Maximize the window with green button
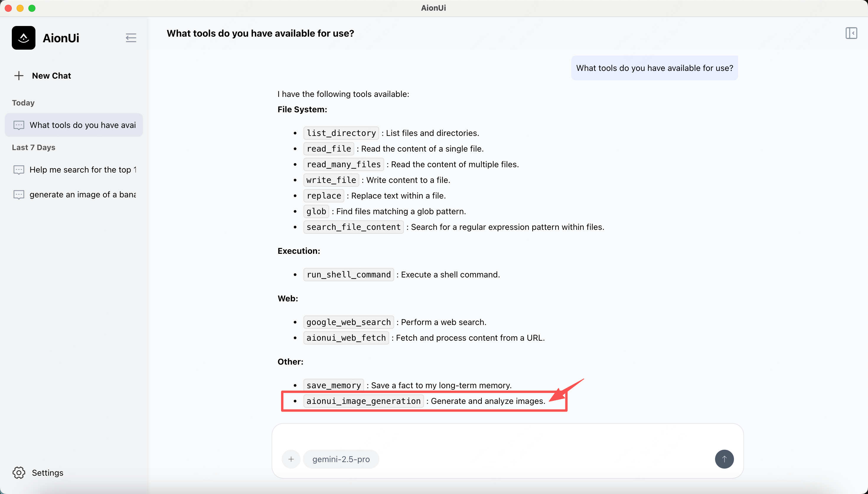 click(x=32, y=8)
